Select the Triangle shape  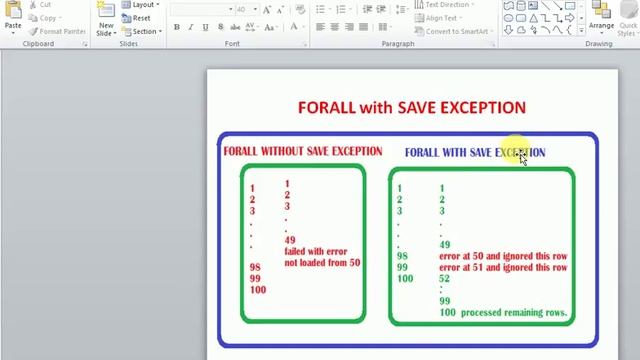pyautogui.click(x=533, y=18)
